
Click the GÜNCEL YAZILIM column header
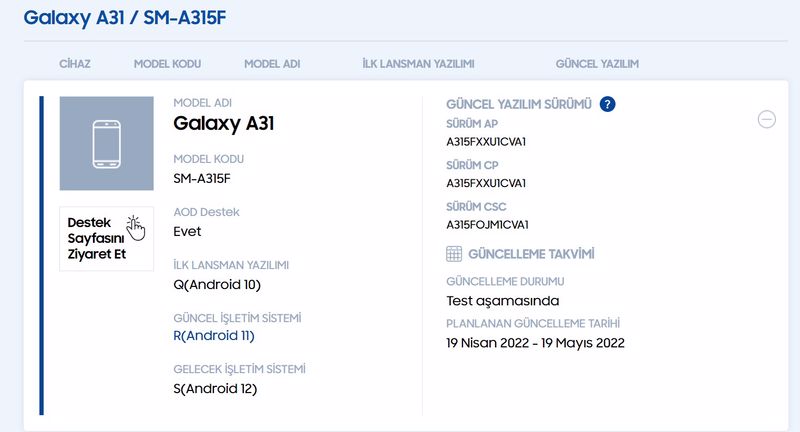pyautogui.click(x=597, y=64)
